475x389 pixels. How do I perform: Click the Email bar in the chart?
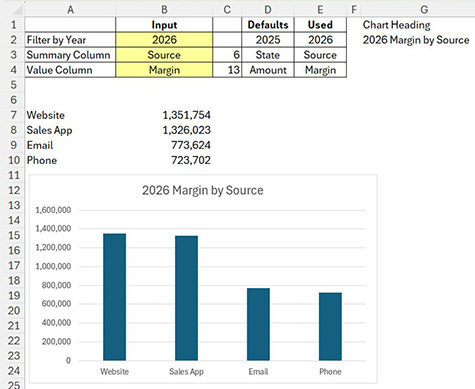(258, 324)
